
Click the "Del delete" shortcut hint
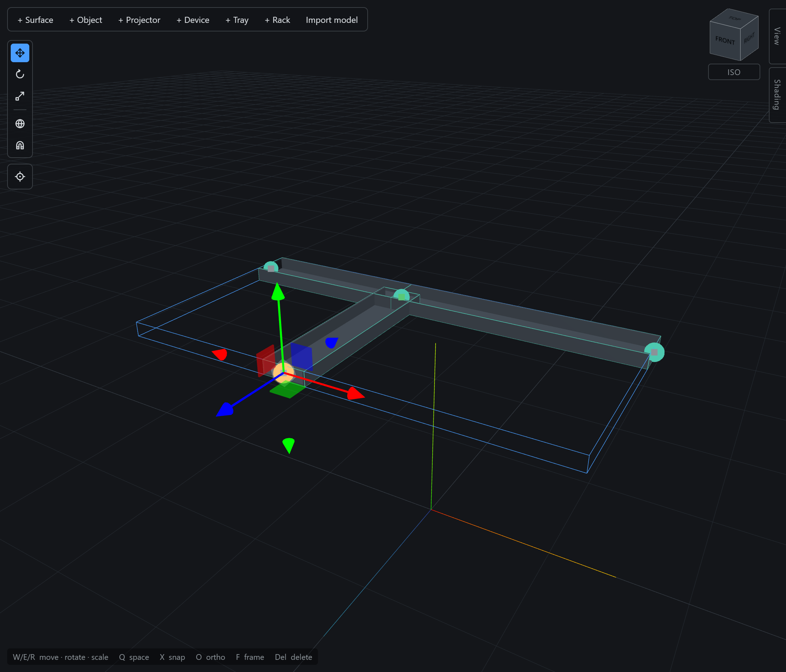coord(294,657)
